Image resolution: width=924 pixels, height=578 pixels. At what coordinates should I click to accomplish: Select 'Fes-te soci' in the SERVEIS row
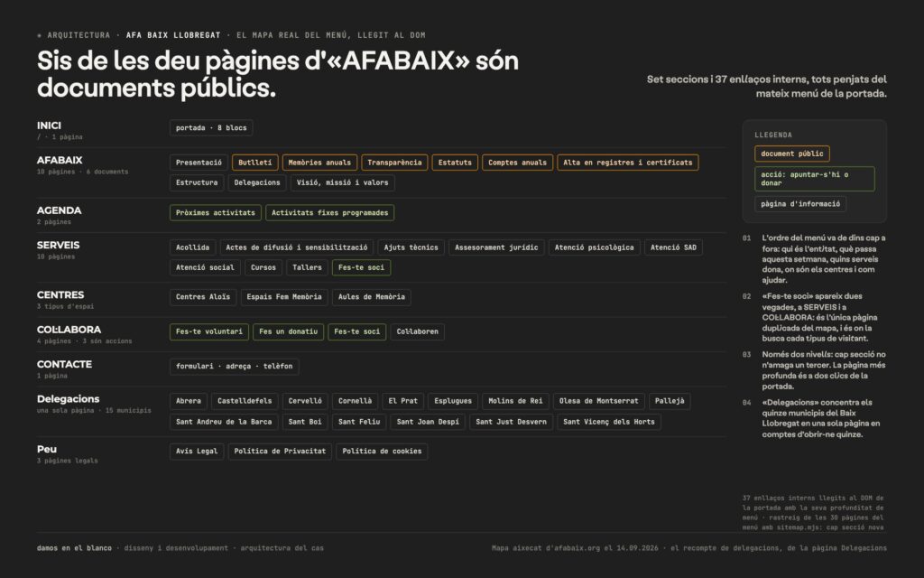point(361,267)
